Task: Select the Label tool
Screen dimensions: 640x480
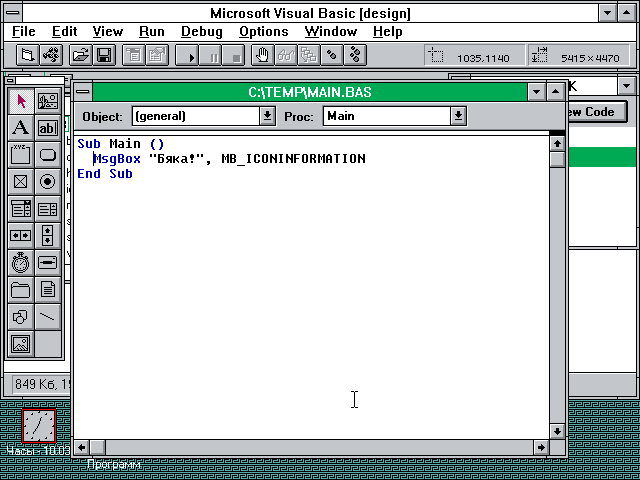Action: 21,128
